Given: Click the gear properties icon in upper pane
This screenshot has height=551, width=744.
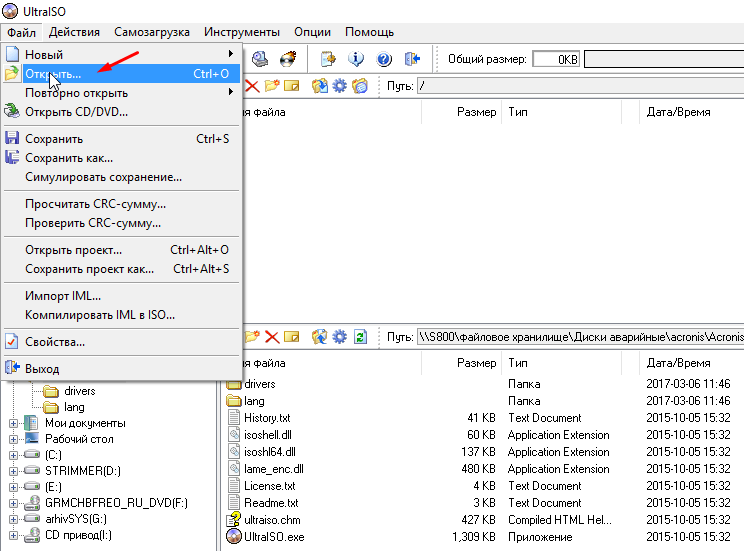Looking at the screenshot, I should (340, 86).
